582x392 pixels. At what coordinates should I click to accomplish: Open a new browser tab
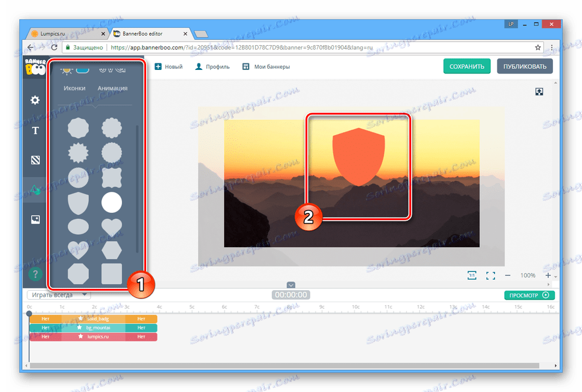coord(201,34)
